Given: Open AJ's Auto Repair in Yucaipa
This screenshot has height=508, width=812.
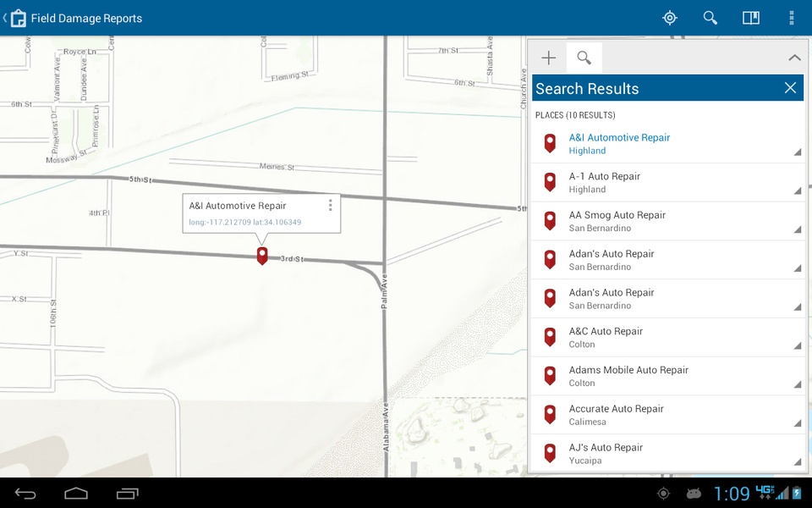Looking at the screenshot, I should (667, 454).
